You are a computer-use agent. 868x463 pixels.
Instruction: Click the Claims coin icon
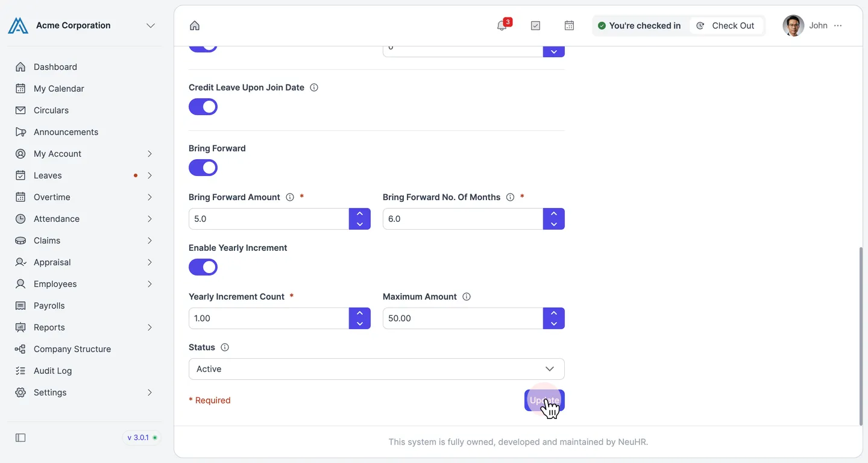point(20,241)
